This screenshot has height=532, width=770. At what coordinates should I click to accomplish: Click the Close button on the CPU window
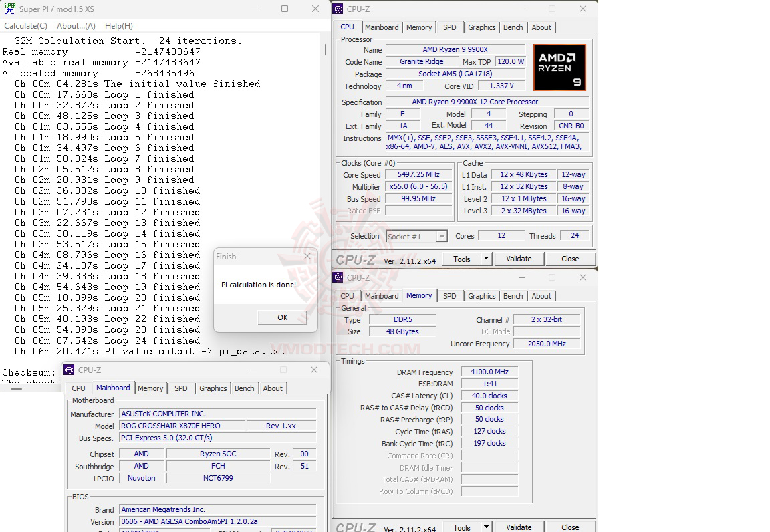pyautogui.click(x=571, y=259)
